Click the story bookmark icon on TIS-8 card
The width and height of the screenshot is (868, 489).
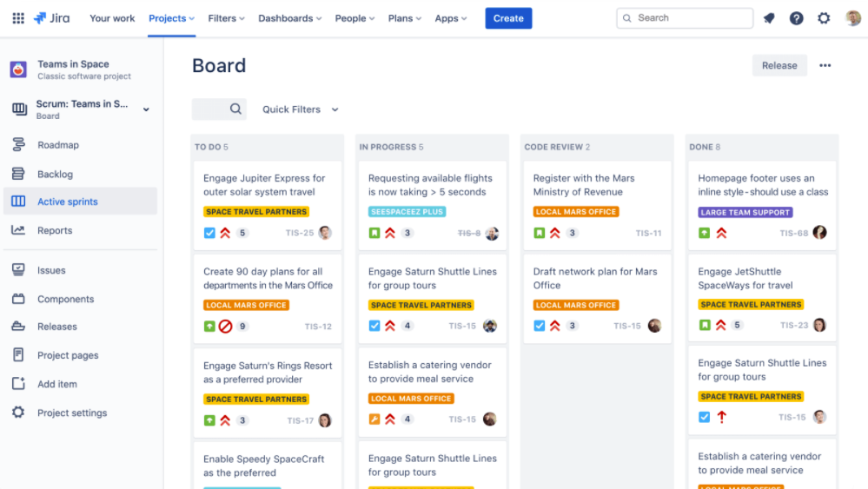coord(374,233)
